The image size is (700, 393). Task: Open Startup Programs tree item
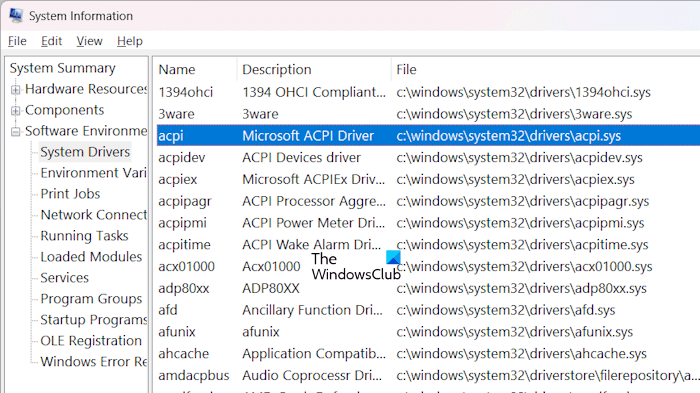coord(93,320)
